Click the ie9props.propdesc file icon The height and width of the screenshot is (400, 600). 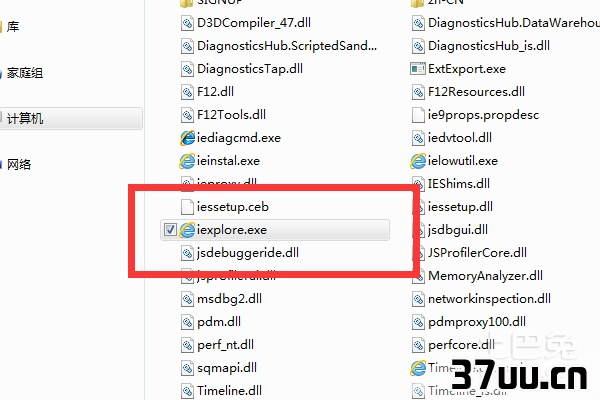coord(418,115)
